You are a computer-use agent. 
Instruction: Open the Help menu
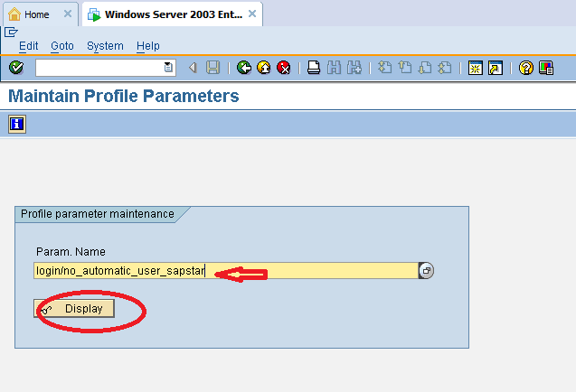coord(148,46)
